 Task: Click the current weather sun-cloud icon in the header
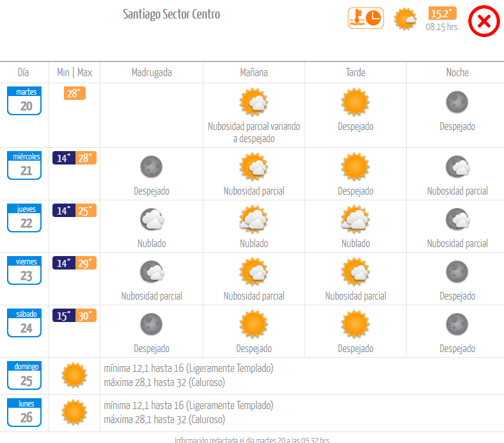point(405,19)
